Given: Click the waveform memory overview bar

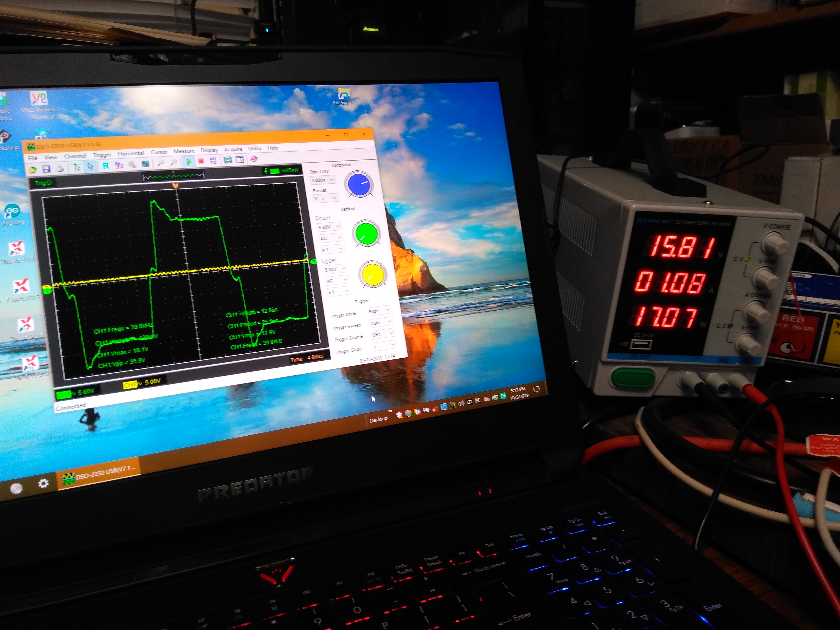Looking at the screenshot, I should click(x=173, y=176).
